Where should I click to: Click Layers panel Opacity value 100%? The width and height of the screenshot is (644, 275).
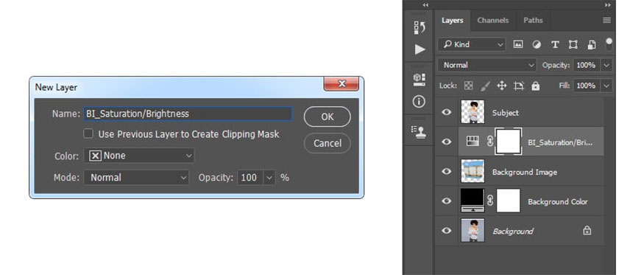click(587, 65)
